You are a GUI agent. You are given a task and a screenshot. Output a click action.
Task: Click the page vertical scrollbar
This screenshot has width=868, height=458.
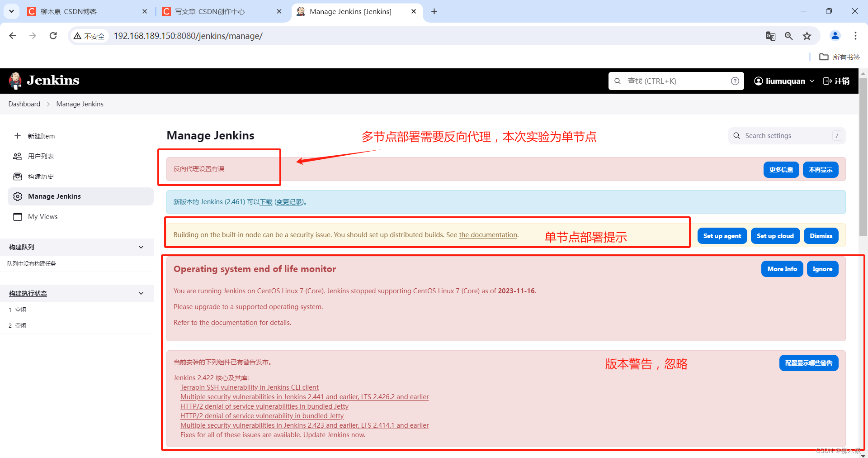point(863,156)
